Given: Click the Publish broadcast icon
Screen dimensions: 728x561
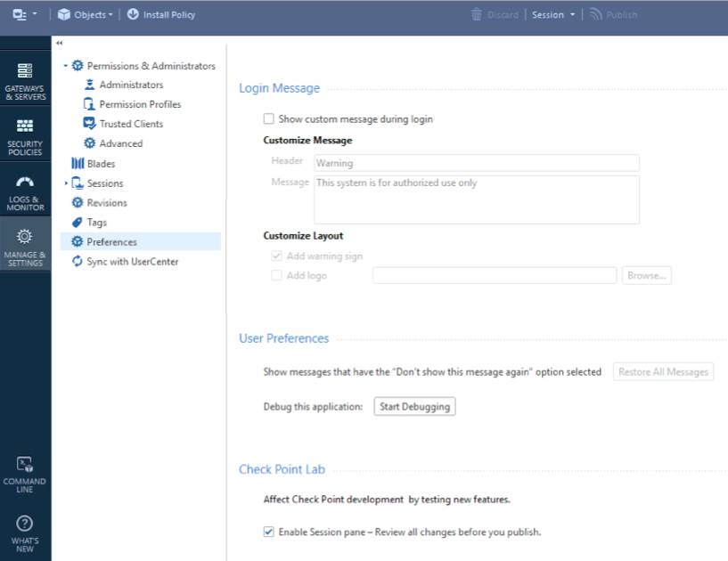Looking at the screenshot, I should (x=596, y=14).
